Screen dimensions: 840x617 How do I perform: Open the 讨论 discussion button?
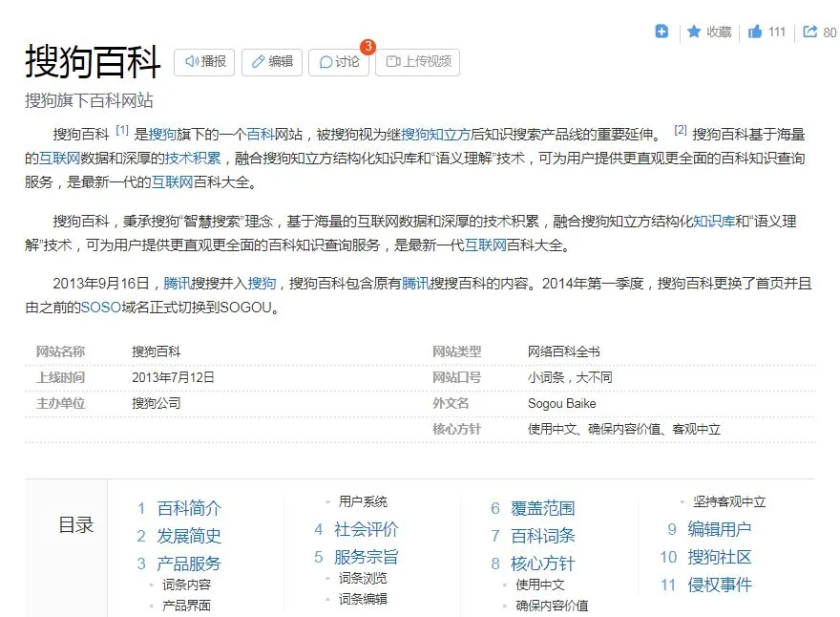coord(339,62)
